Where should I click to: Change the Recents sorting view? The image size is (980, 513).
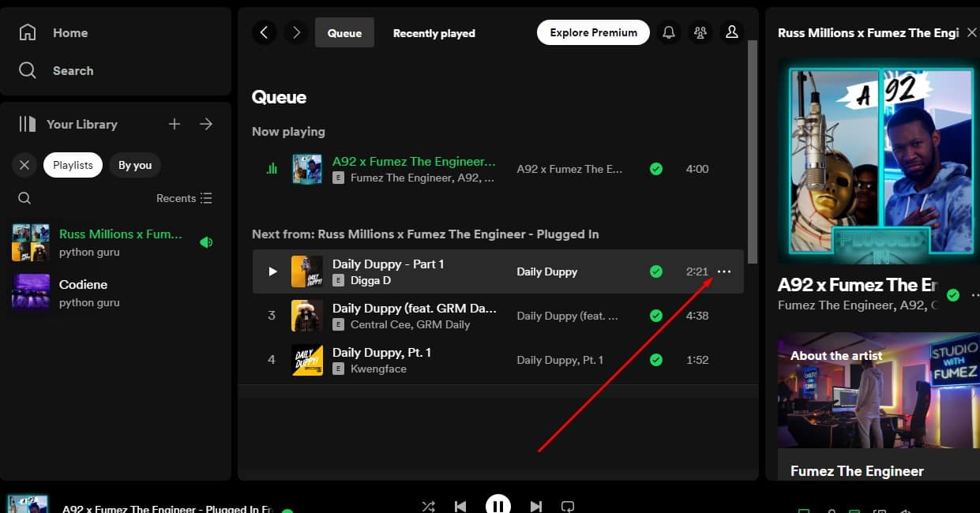click(x=184, y=198)
